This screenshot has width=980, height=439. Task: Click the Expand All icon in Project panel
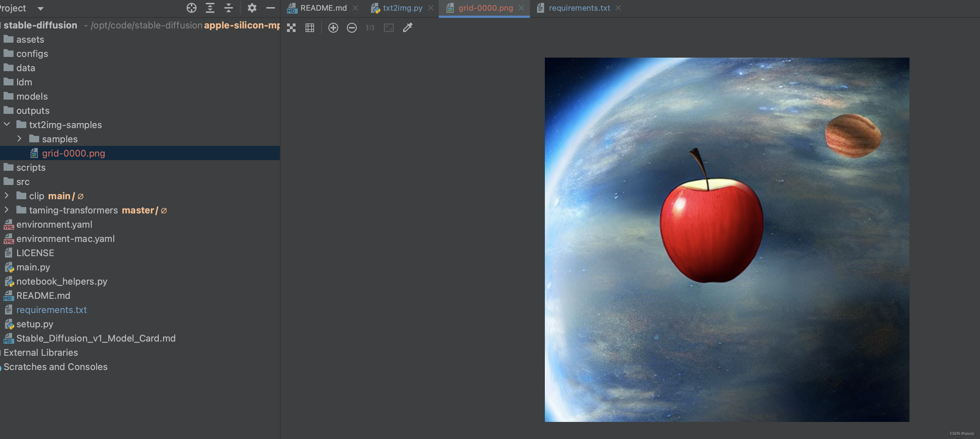210,7
